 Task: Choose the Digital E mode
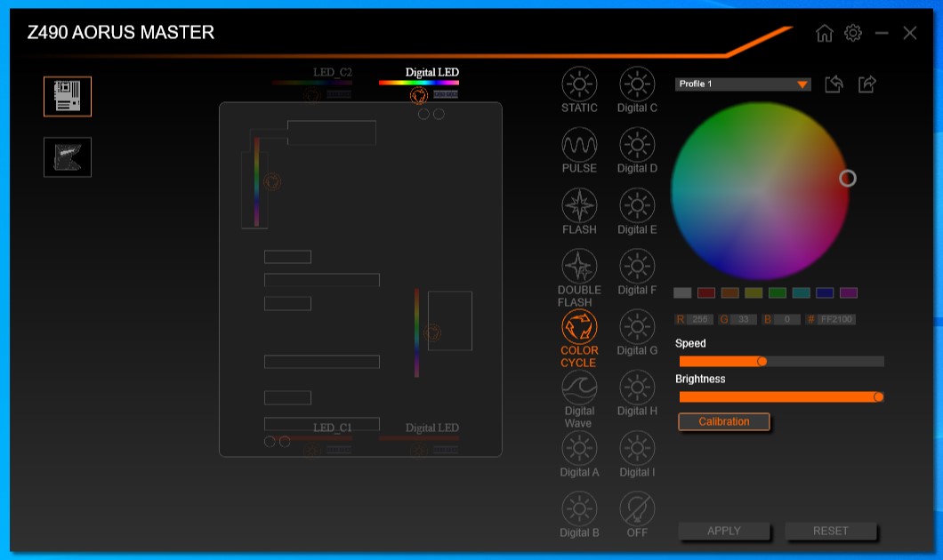click(x=637, y=212)
